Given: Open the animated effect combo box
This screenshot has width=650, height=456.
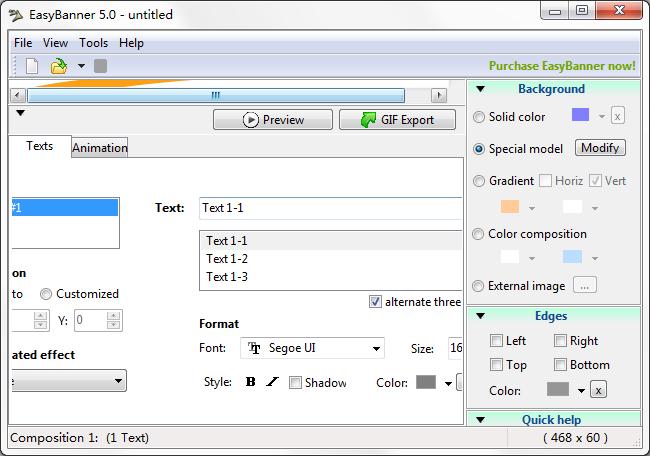Looking at the screenshot, I should pyautogui.click(x=69, y=381).
